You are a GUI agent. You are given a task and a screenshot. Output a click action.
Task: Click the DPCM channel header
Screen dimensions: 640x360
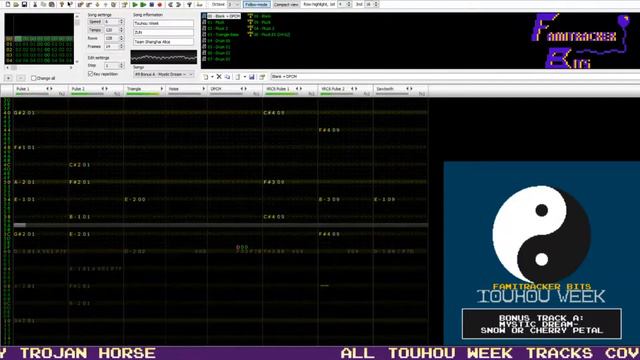point(234,91)
